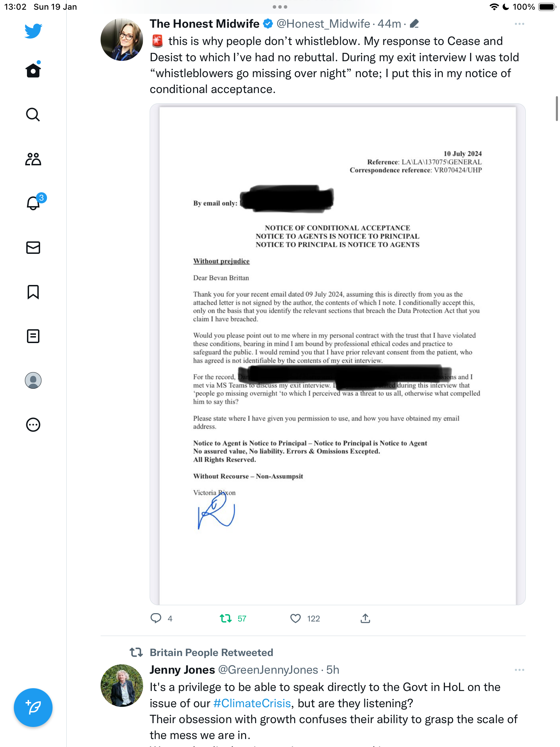Open options menu on Jenny Jones tweet
Image resolution: width=560 pixels, height=747 pixels.
(x=519, y=670)
